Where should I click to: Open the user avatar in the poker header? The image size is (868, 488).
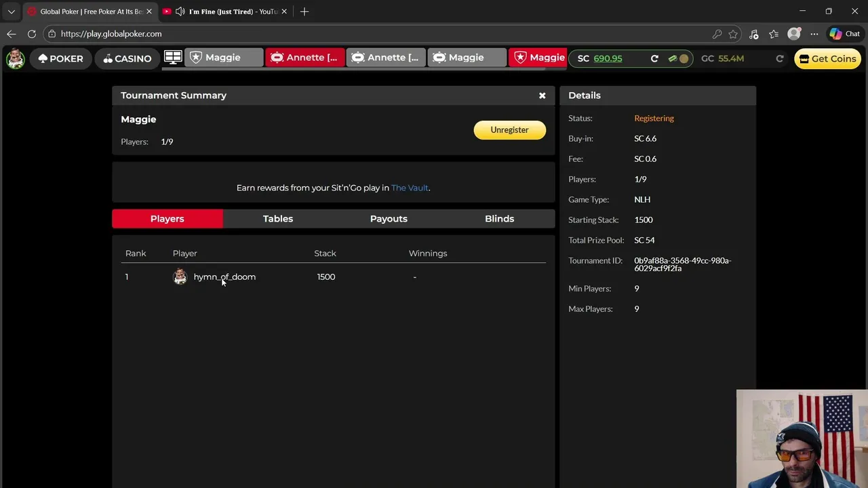(15, 58)
